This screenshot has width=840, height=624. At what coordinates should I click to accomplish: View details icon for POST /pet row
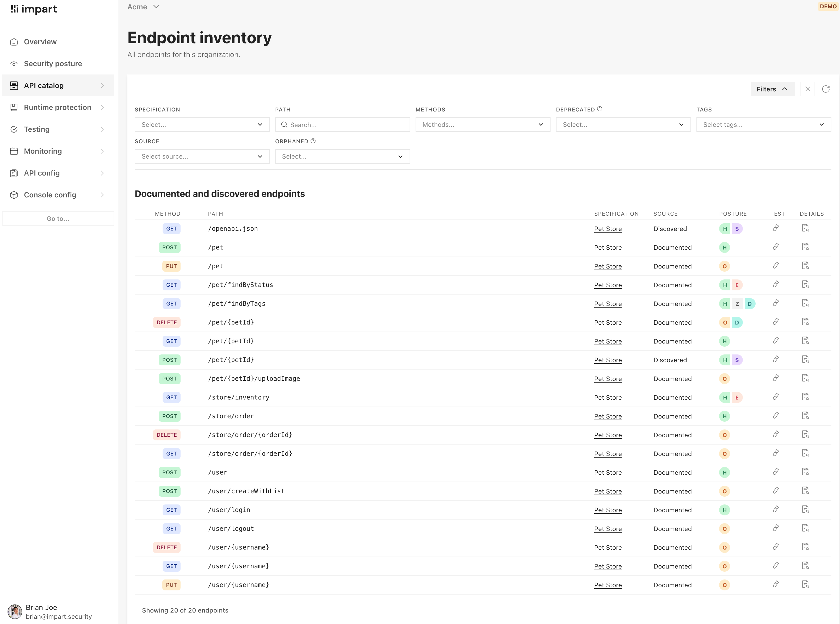click(805, 247)
